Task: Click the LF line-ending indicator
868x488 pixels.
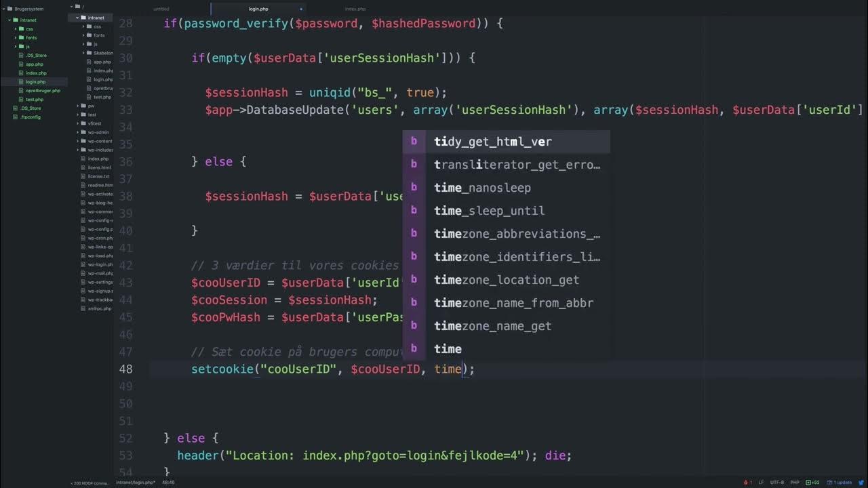Action: [x=762, y=483]
